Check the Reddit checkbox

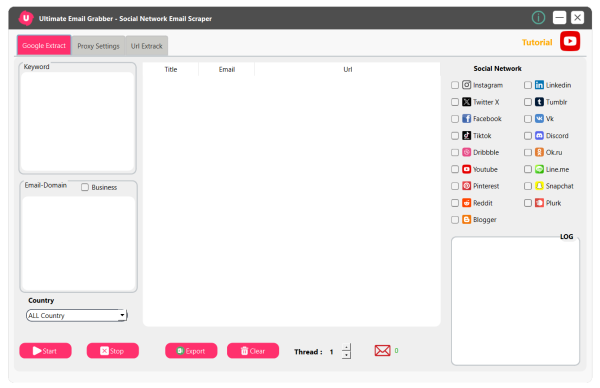pyautogui.click(x=455, y=203)
